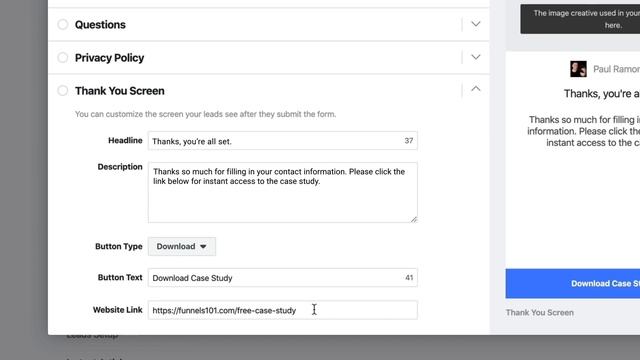The height and width of the screenshot is (360, 640).
Task: Click the Button Text field label
Action: pos(120,278)
